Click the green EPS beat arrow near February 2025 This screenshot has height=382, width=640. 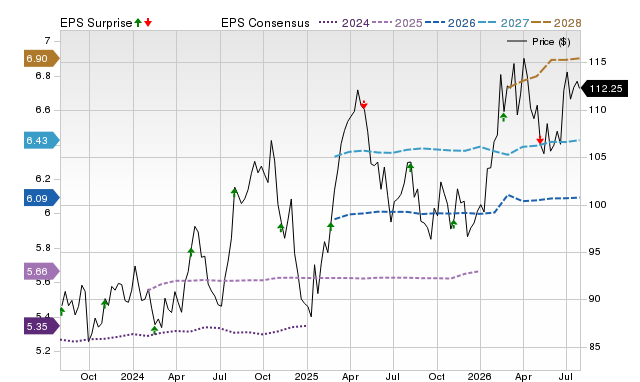[331, 226]
